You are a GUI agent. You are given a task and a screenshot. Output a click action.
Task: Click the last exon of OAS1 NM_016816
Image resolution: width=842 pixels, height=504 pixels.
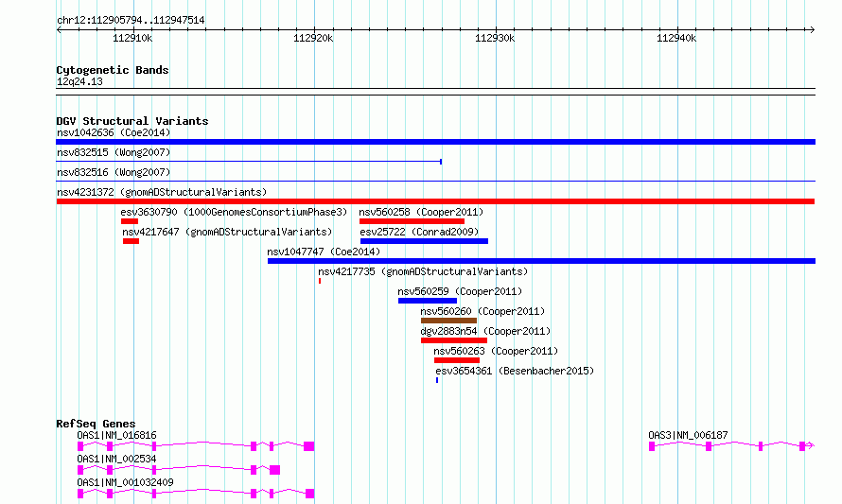click(308, 446)
